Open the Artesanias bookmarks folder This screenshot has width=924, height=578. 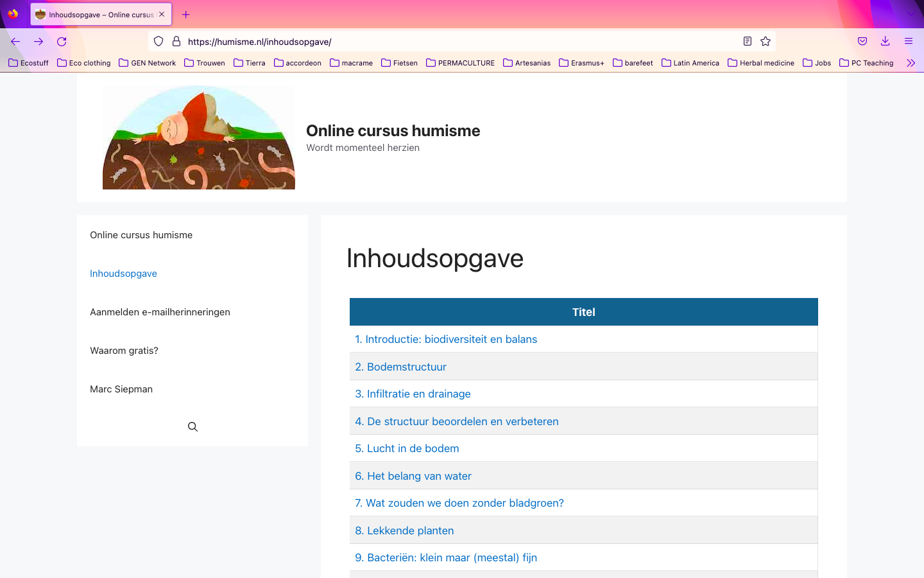[527, 63]
